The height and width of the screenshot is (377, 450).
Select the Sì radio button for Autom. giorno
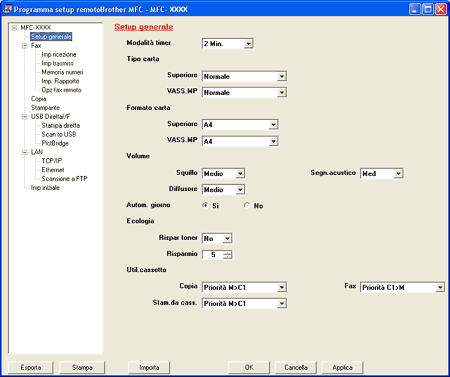(205, 205)
